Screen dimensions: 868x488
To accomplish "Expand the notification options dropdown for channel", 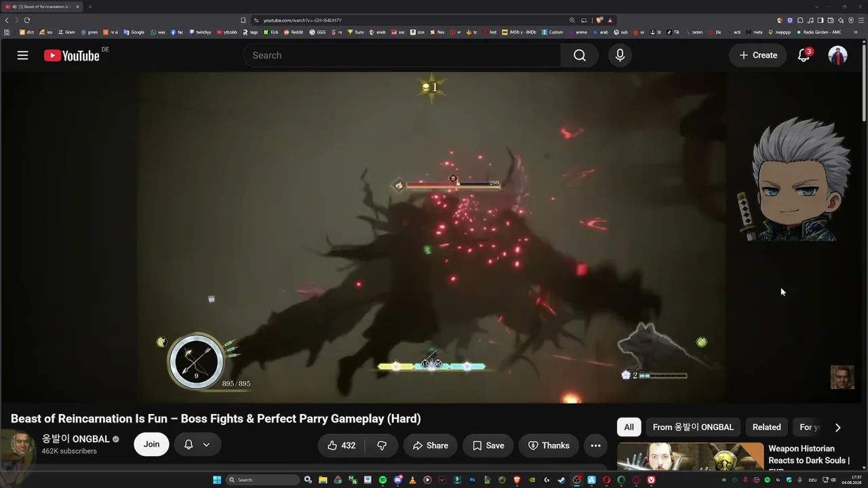I will coord(206,445).
